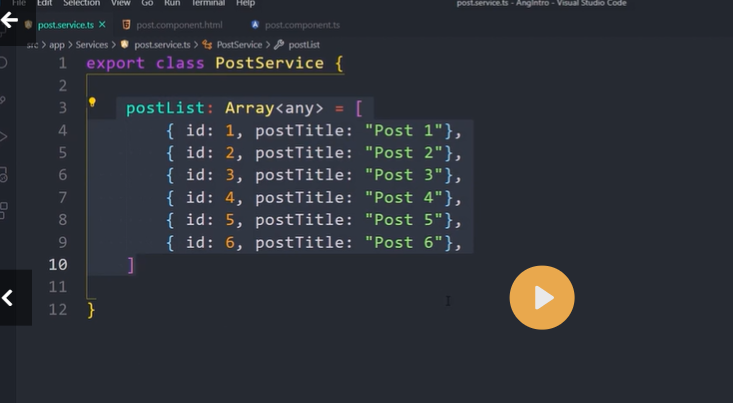Open the Extensions sidebar icon

(x=4, y=210)
